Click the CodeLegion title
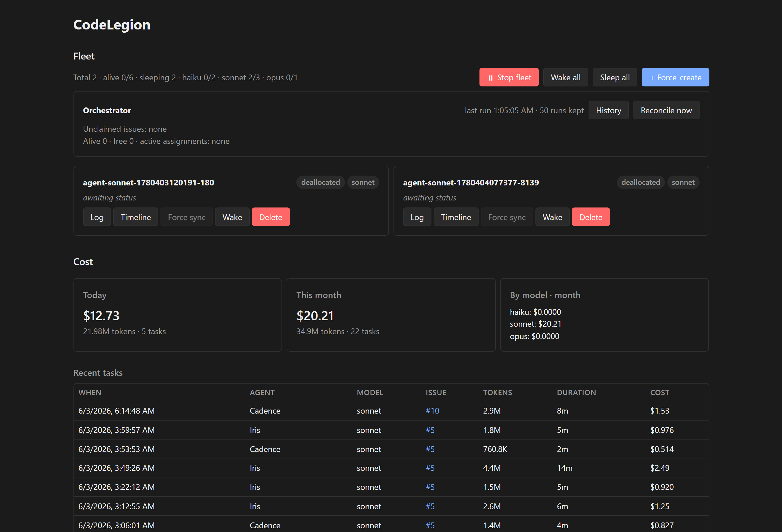This screenshot has height=532, width=782. click(112, 25)
